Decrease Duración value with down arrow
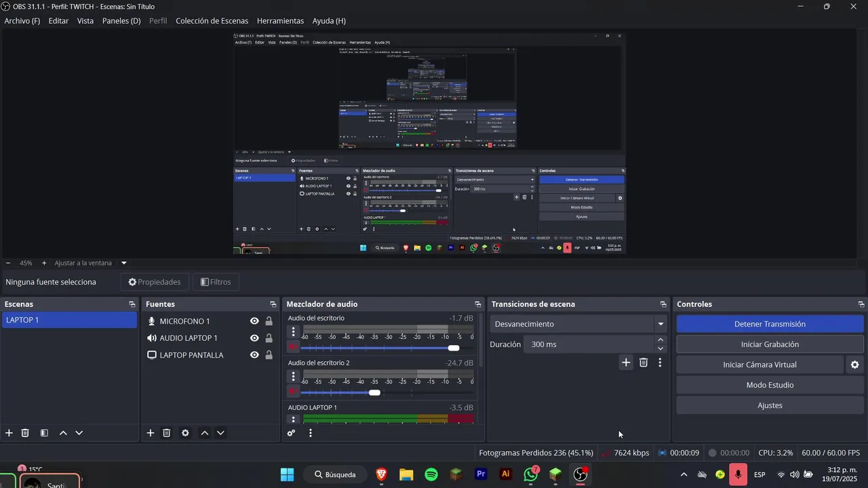 click(661, 348)
